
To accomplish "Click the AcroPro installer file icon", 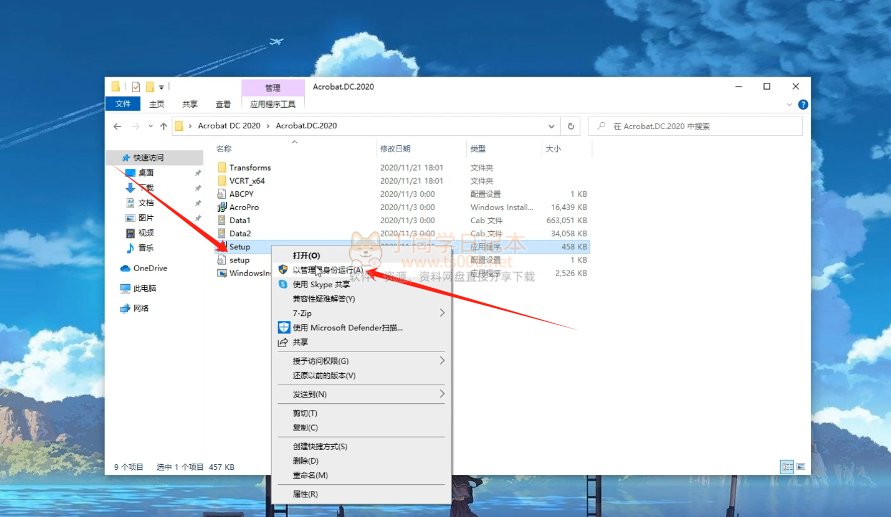I will (x=222, y=207).
